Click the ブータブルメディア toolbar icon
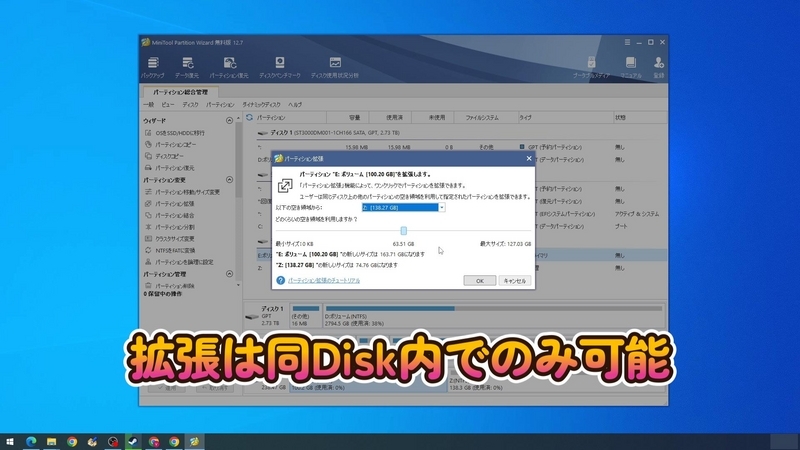Image resolution: width=800 pixels, height=450 pixels. click(591, 67)
